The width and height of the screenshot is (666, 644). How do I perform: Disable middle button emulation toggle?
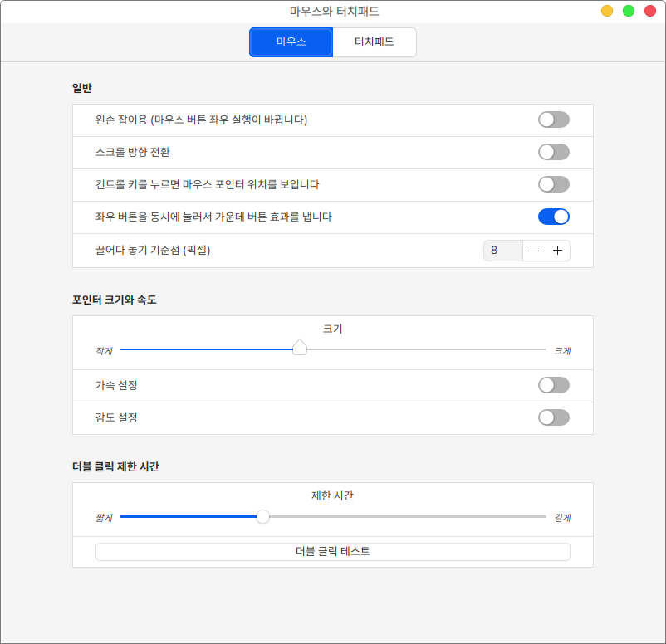(x=553, y=217)
